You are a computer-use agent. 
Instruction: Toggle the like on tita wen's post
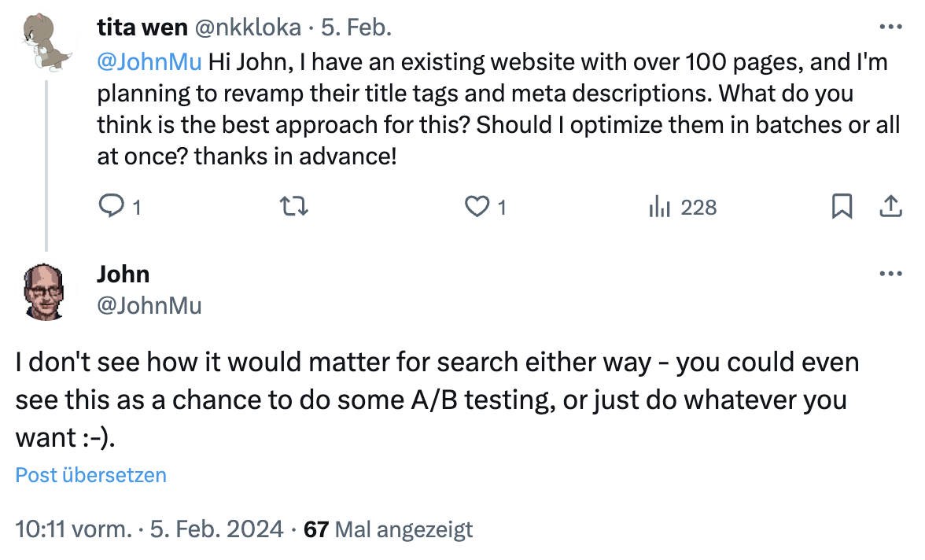pos(477,207)
